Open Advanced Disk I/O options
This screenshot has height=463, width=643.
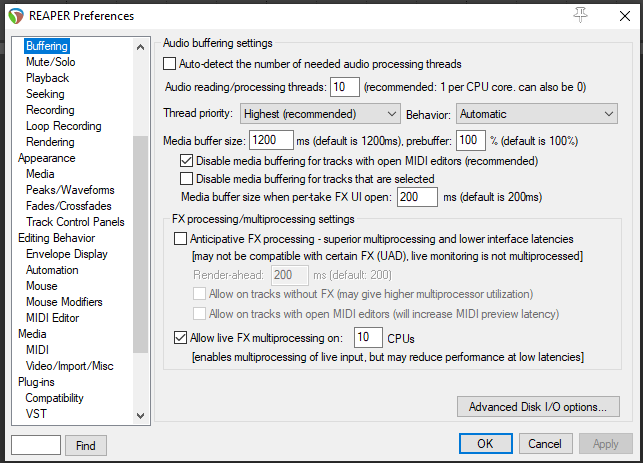[x=538, y=407]
